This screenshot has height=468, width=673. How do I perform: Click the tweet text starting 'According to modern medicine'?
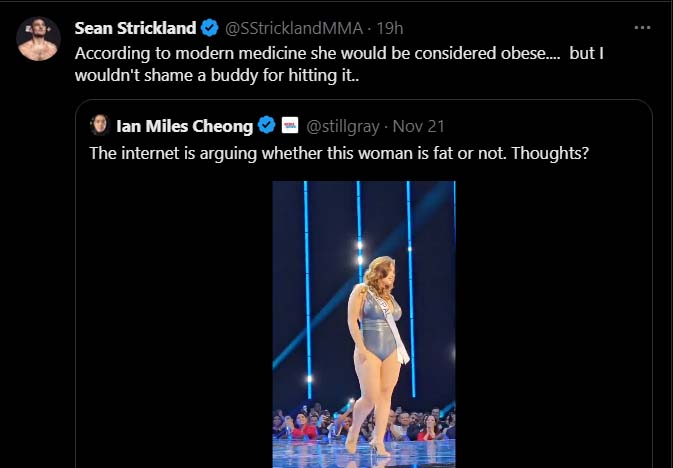tap(339, 54)
